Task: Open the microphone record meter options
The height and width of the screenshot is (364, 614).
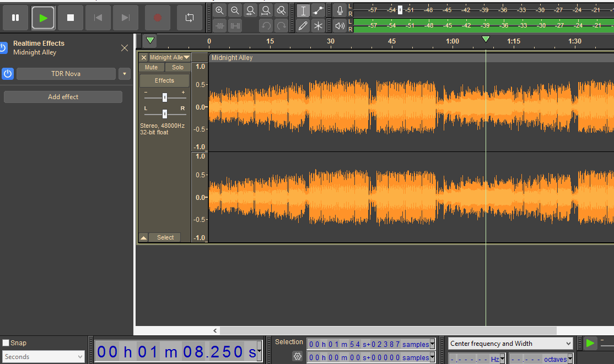Action: pos(340,10)
